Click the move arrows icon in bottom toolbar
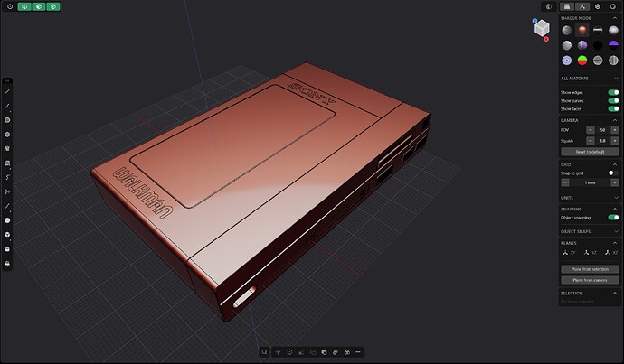 tap(278, 352)
